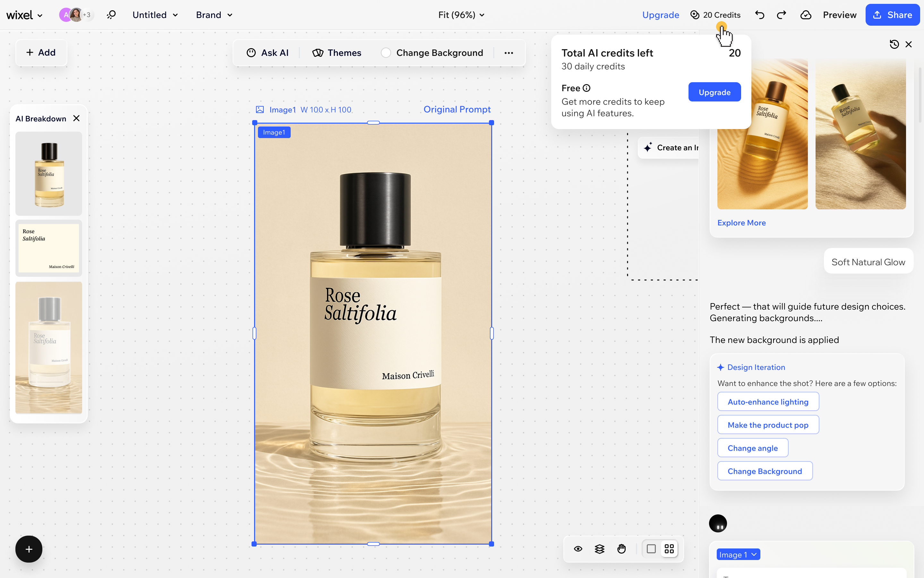The width and height of the screenshot is (924, 578).
Task: Undo the last action
Action: tap(759, 15)
